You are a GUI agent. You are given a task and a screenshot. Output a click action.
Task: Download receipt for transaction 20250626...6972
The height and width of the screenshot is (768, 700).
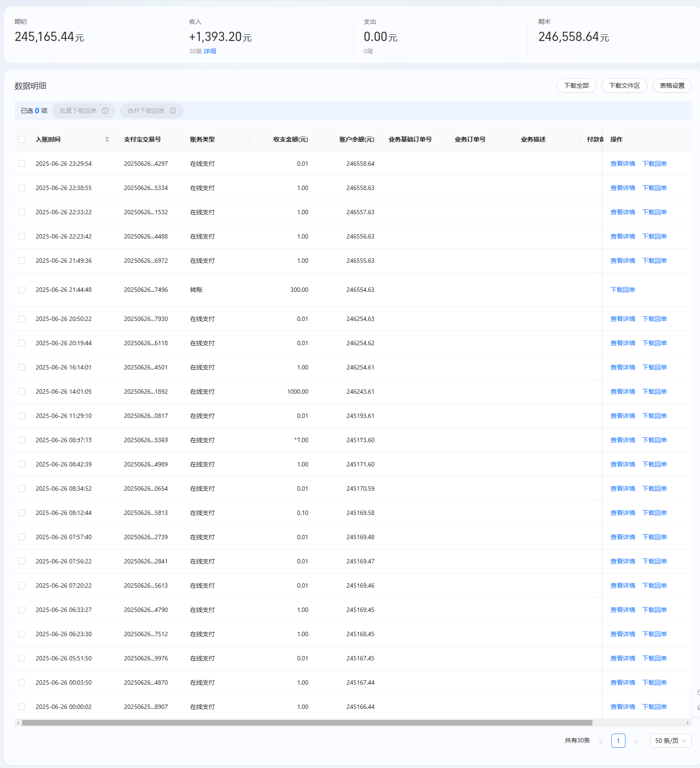click(x=655, y=261)
